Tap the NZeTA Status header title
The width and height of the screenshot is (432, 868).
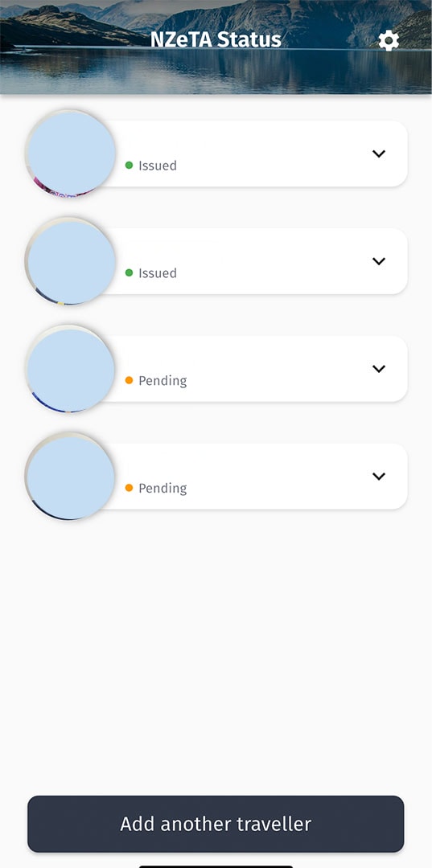(216, 40)
